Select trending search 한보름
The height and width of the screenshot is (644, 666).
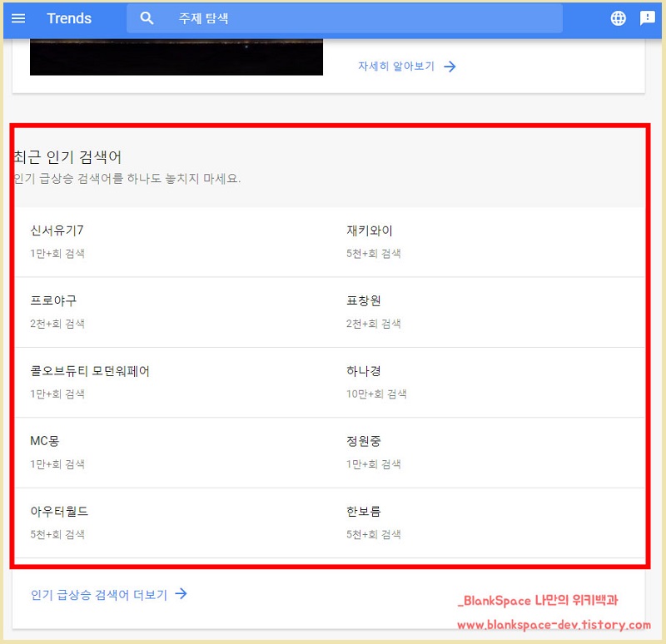click(363, 511)
